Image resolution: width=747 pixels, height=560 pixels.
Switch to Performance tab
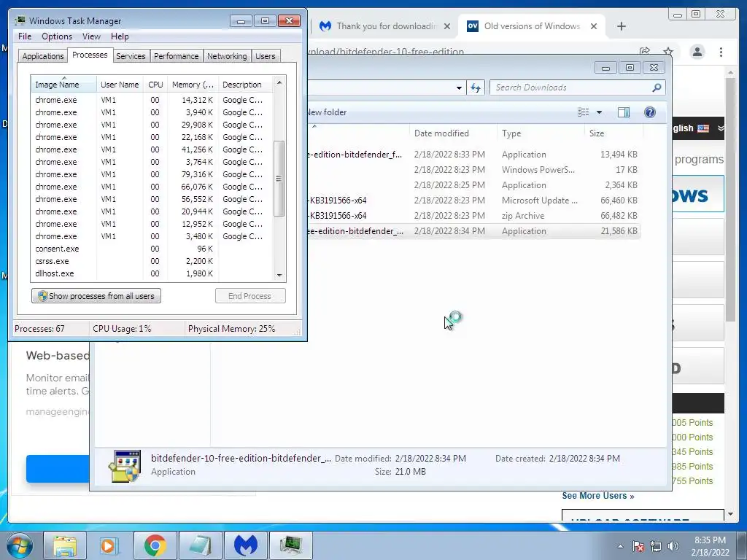pyautogui.click(x=177, y=56)
